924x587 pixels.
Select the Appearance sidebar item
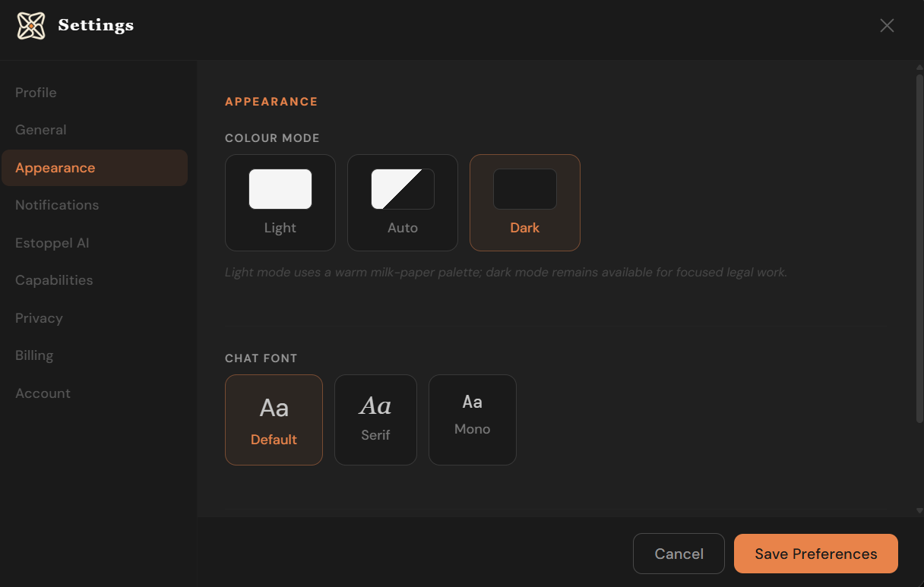click(x=94, y=168)
